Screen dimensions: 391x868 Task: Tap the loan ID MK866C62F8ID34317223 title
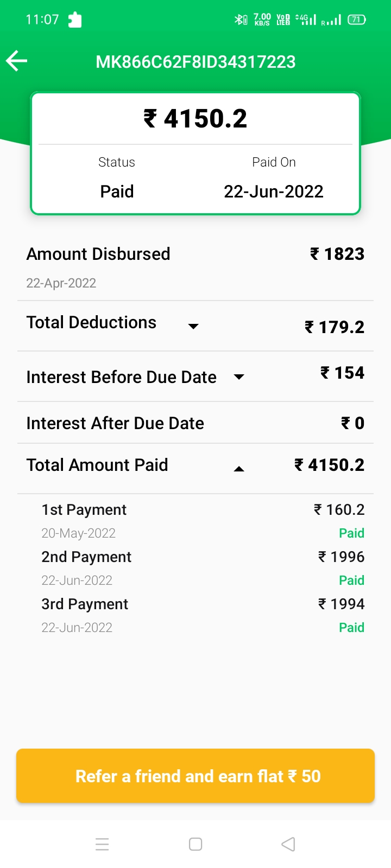point(195,62)
